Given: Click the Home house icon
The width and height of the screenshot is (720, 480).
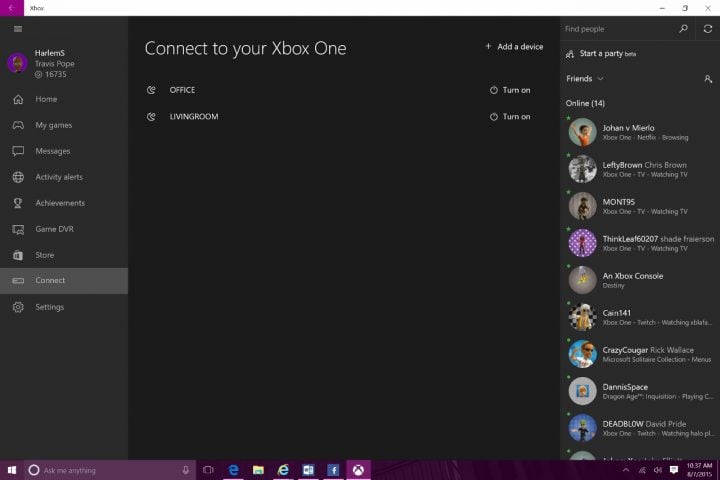Looking at the screenshot, I should point(18,99).
